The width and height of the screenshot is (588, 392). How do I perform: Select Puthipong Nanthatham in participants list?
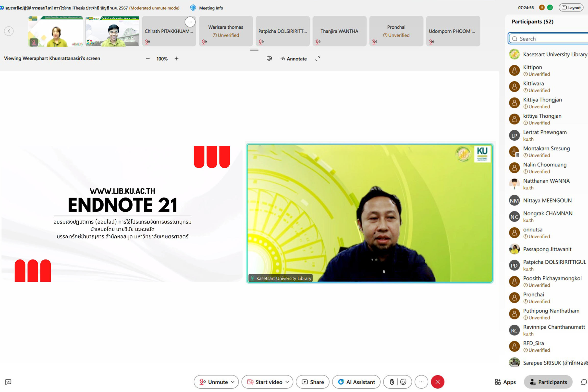548,314
